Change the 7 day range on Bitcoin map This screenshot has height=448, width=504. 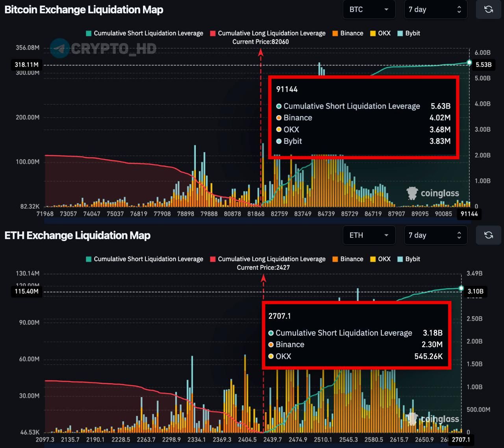[x=435, y=9]
